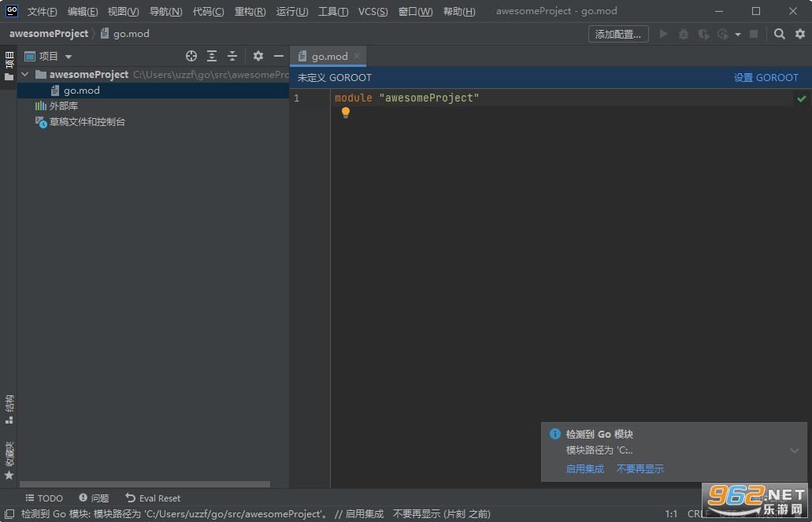
Task: Click the green Run arrow icon
Action: click(663, 34)
